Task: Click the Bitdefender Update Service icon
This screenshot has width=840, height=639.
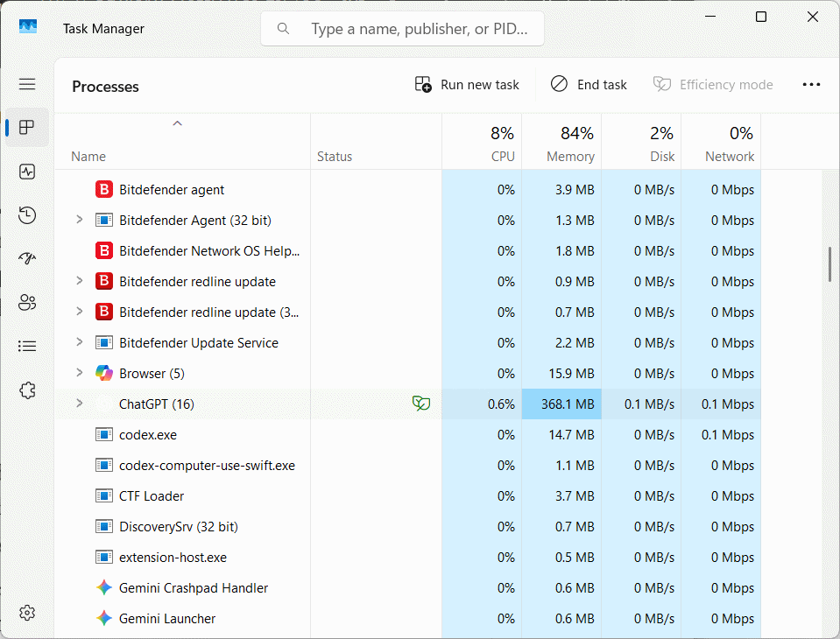Action: [x=104, y=342]
